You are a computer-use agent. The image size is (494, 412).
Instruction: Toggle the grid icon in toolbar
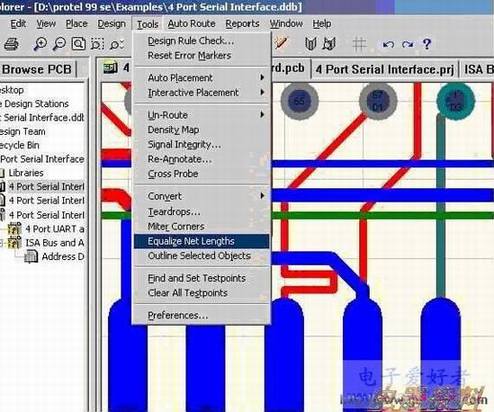(359, 44)
